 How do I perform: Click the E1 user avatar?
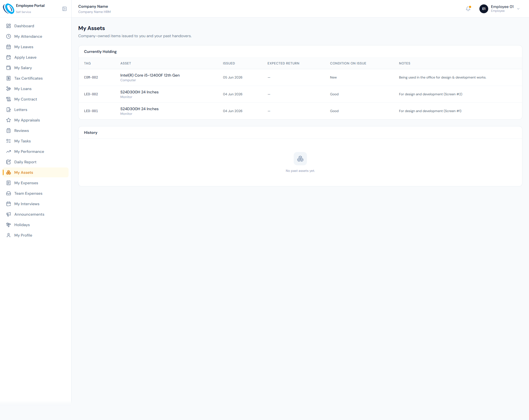[484, 9]
